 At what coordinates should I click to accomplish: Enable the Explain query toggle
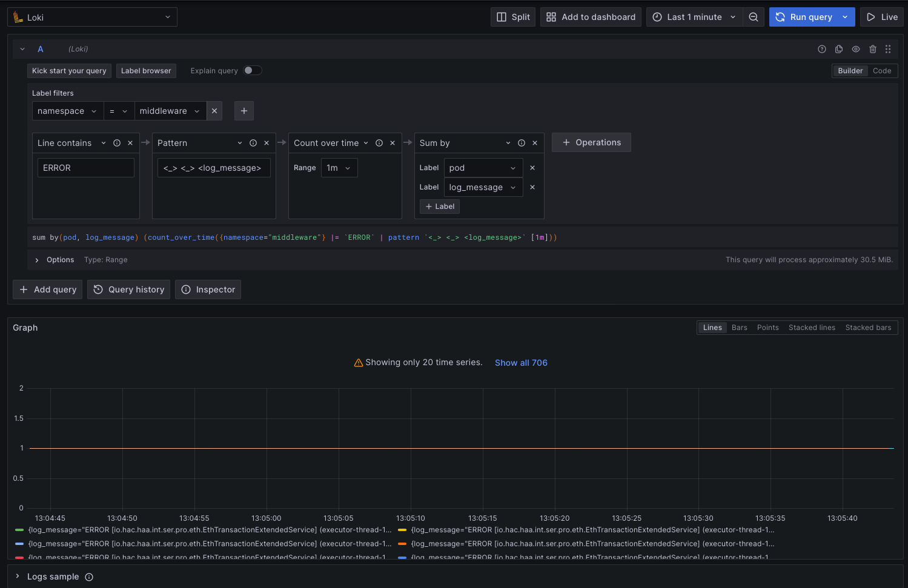[x=253, y=70]
